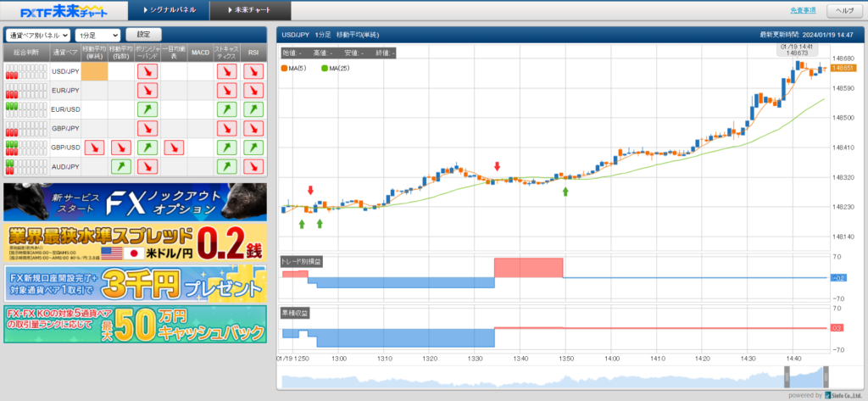Screen dimensions: 868x401
Task: Click the MACD column header
Action: click(x=200, y=52)
